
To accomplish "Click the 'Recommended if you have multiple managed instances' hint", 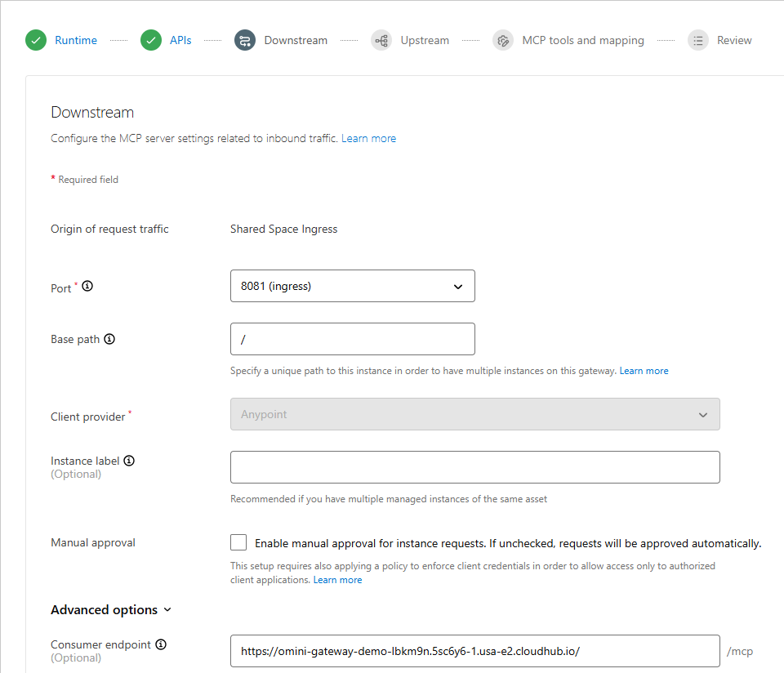I will [x=389, y=499].
